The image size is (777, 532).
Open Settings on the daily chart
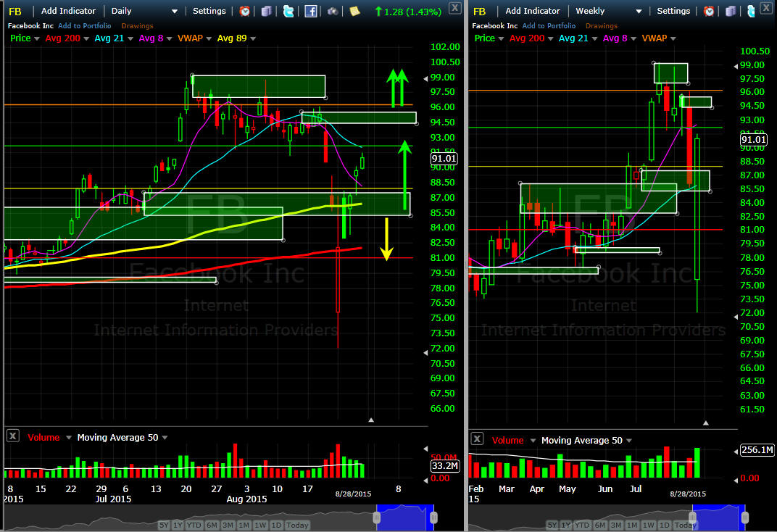(209, 11)
